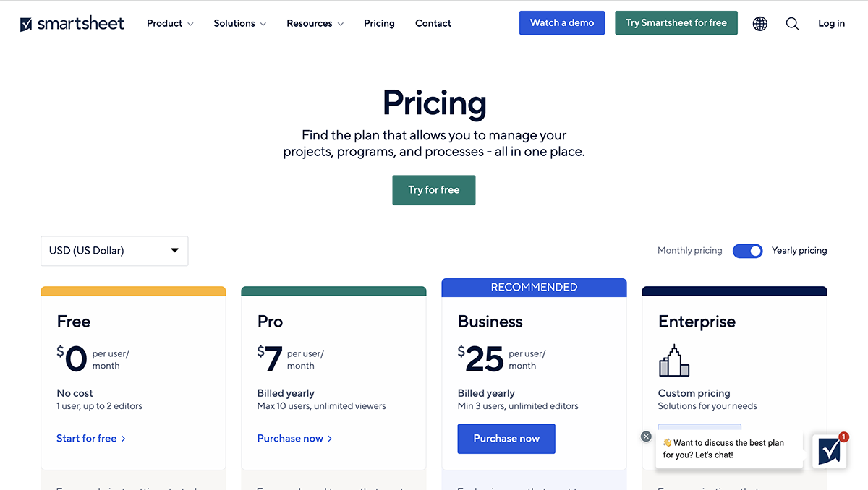The image size is (868, 490).
Task: Click the checkmark in the Smartsheet logo
Action: 25,22
